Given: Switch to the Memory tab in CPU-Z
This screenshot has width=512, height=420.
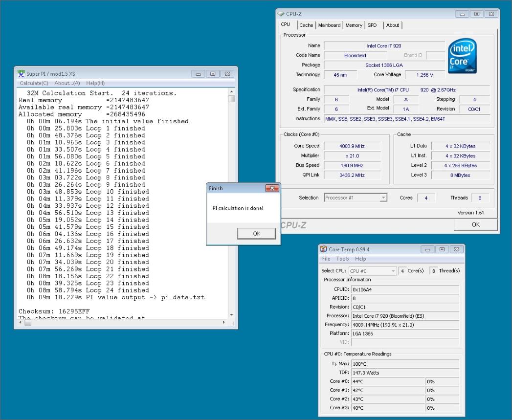Looking at the screenshot, I should click(x=354, y=25).
